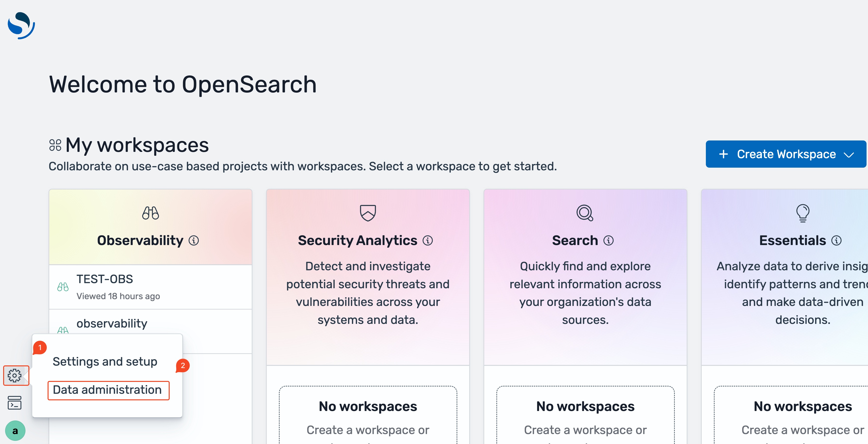Open the Dev Tools console icon

(x=15, y=403)
